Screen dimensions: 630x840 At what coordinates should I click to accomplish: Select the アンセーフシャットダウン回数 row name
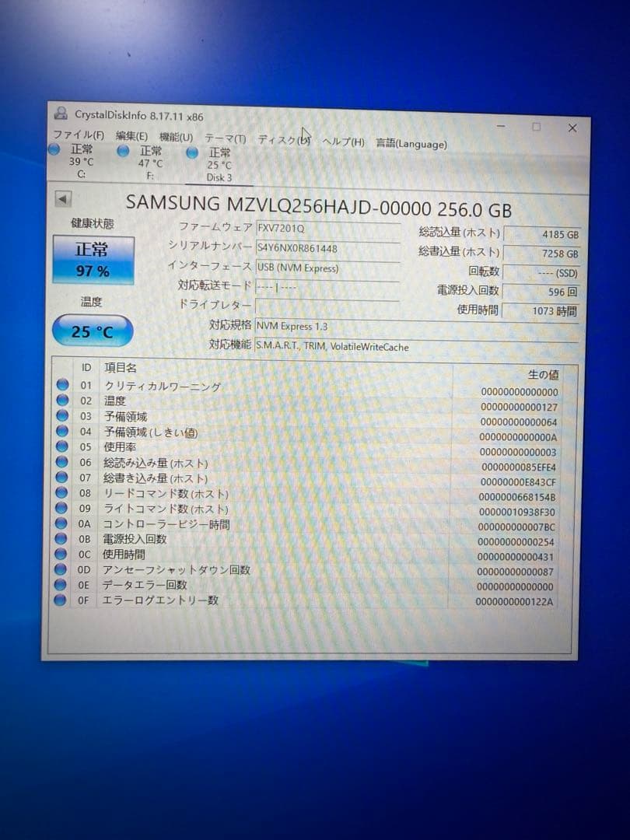click(177, 569)
